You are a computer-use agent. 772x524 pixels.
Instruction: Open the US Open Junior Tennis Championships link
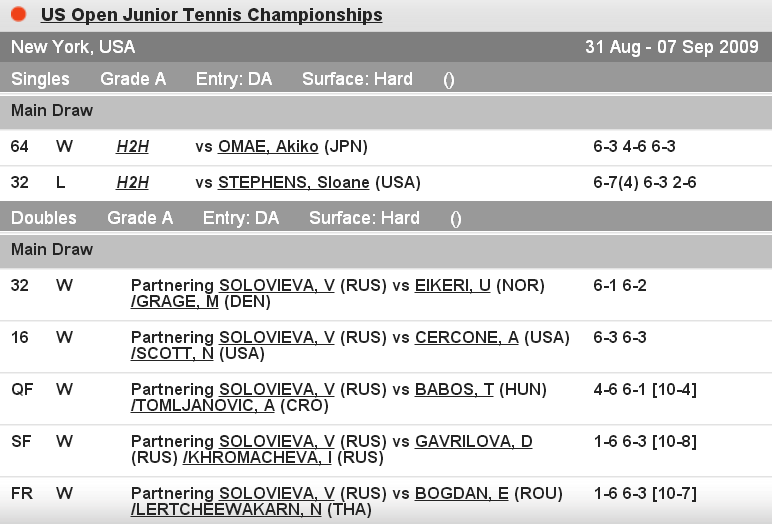[211, 15]
